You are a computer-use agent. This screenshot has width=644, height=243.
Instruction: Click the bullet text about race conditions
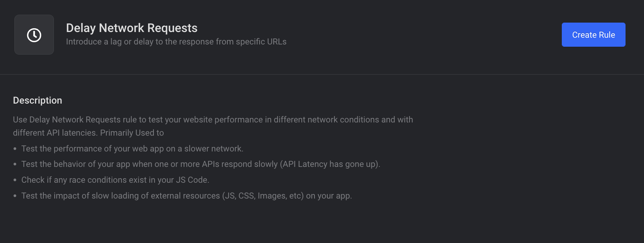[x=115, y=180]
